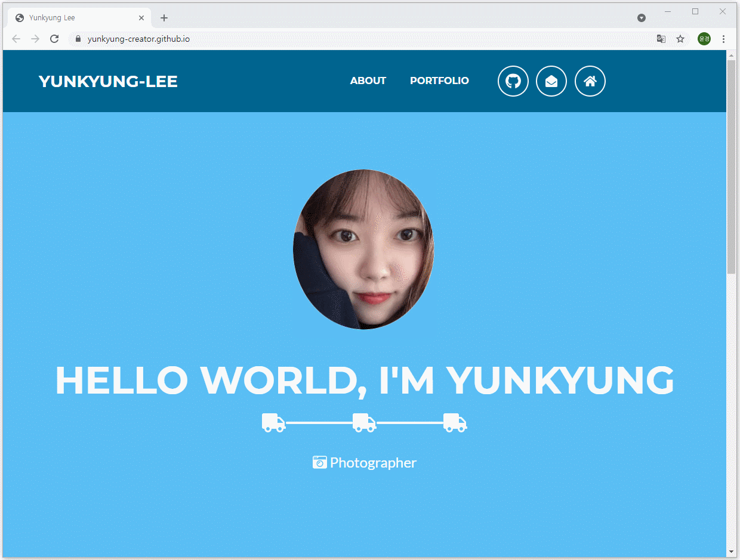Click the YUNKYUNG-LEE site logo
The height and width of the screenshot is (560, 740).
107,81
